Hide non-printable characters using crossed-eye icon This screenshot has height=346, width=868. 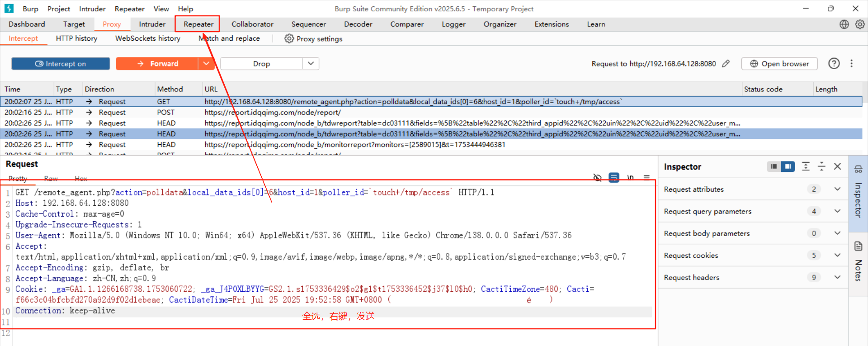(597, 178)
